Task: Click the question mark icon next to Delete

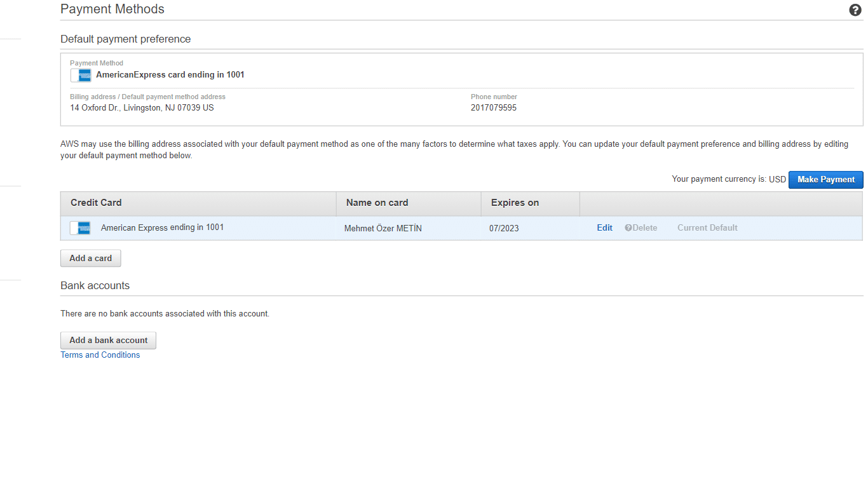Action: coord(627,227)
